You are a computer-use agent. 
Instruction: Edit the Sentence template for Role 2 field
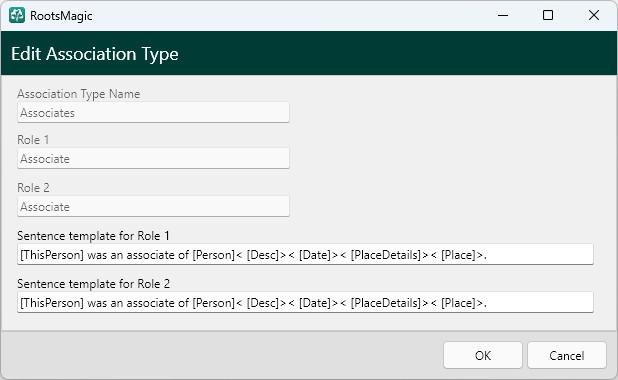tap(305, 303)
